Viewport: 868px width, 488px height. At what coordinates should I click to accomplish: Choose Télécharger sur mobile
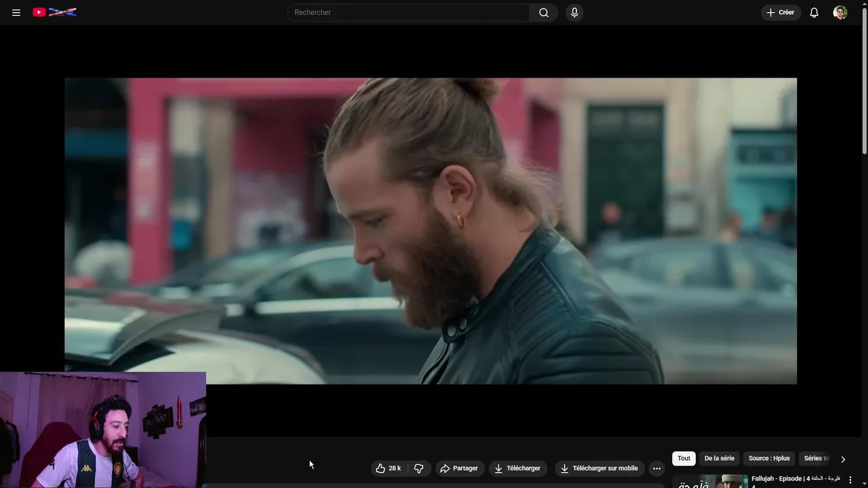click(x=599, y=468)
